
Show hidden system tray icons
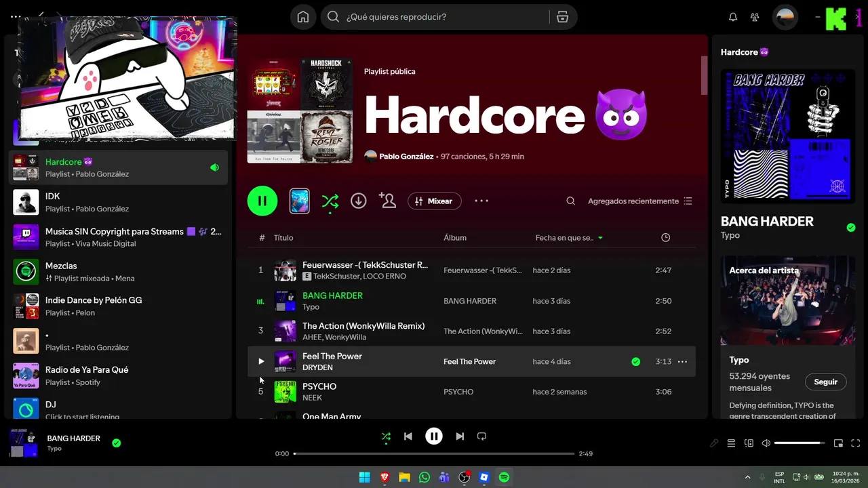[748, 477]
